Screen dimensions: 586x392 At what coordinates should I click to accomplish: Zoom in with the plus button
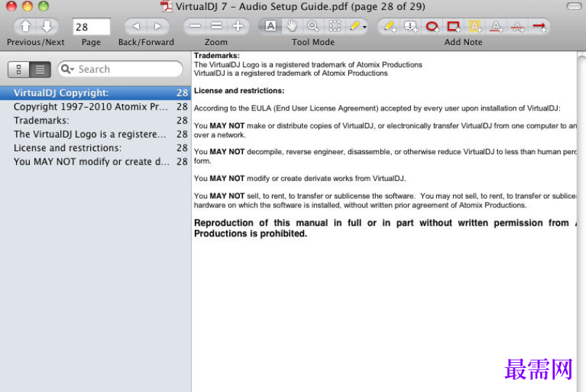(238, 26)
